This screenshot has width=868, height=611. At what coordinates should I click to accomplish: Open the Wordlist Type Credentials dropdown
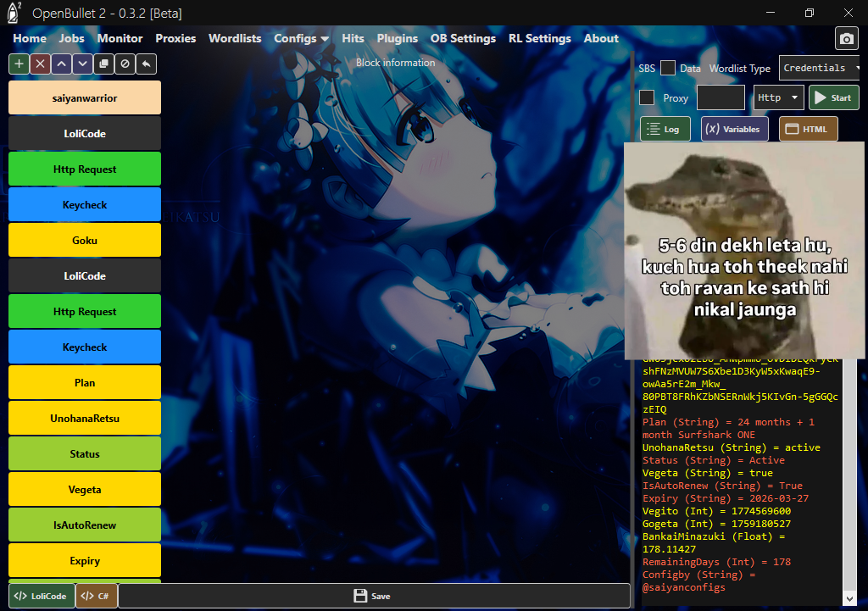click(820, 68)
